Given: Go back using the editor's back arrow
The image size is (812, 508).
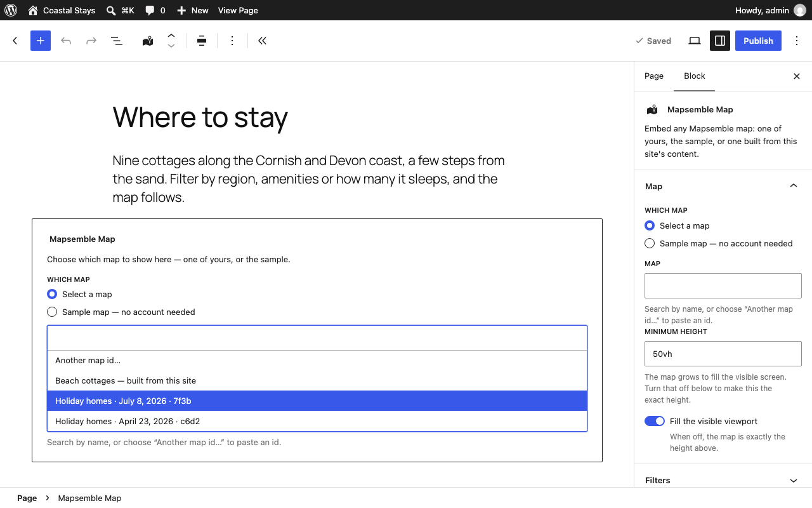Looking at the screenshot, I should [15, 41].
